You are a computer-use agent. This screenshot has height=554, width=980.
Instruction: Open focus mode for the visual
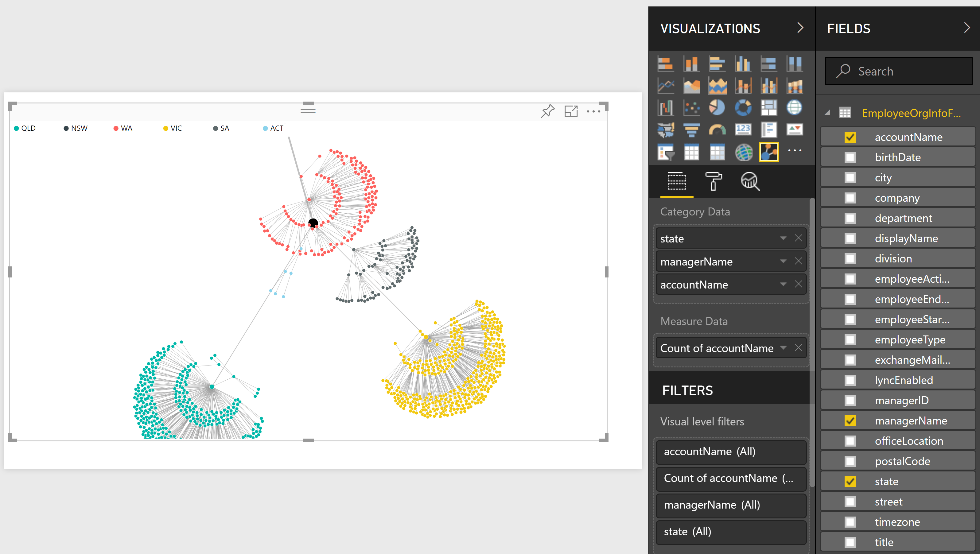coord(571,111)
